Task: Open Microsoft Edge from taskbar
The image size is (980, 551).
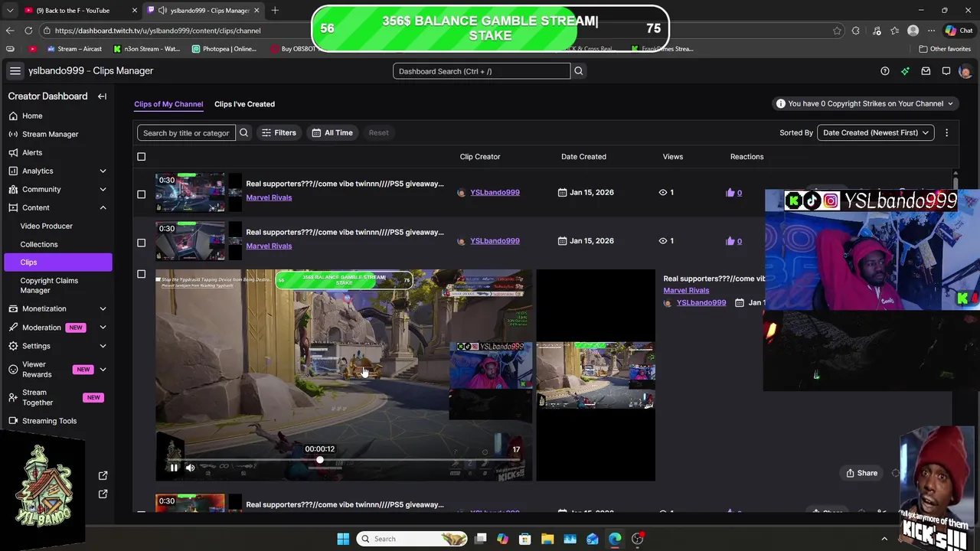Action: coord(615,539)
